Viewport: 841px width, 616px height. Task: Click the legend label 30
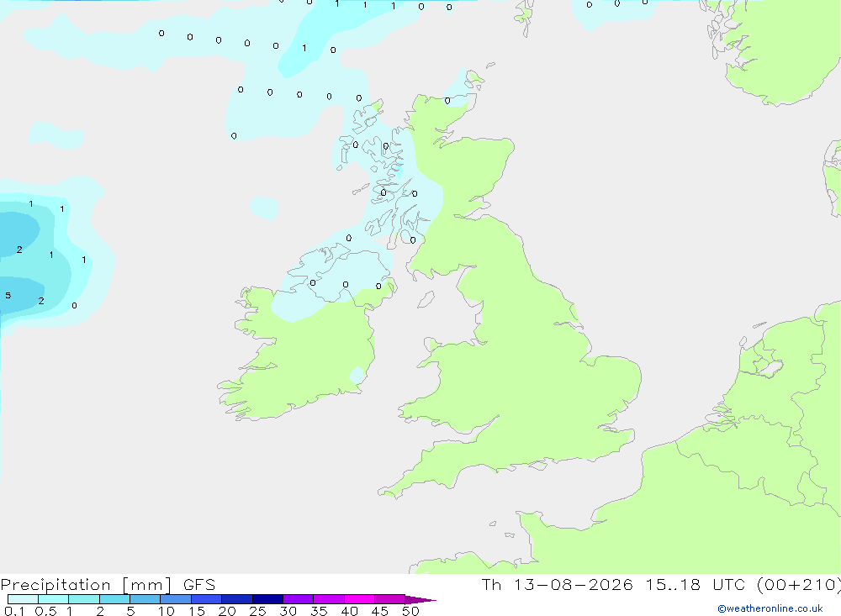pyautogui.click(x=288, y=611)
